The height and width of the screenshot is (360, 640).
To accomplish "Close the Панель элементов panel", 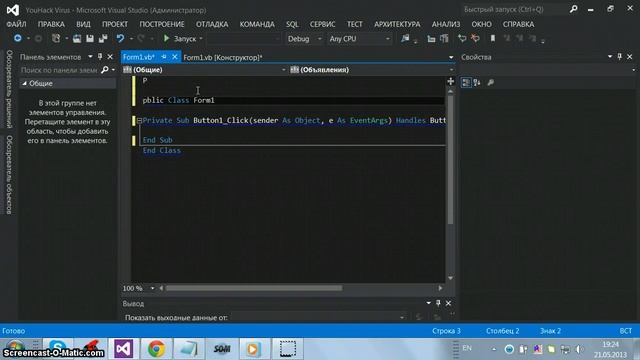I will pyautogui.click(x=110, y=57).
